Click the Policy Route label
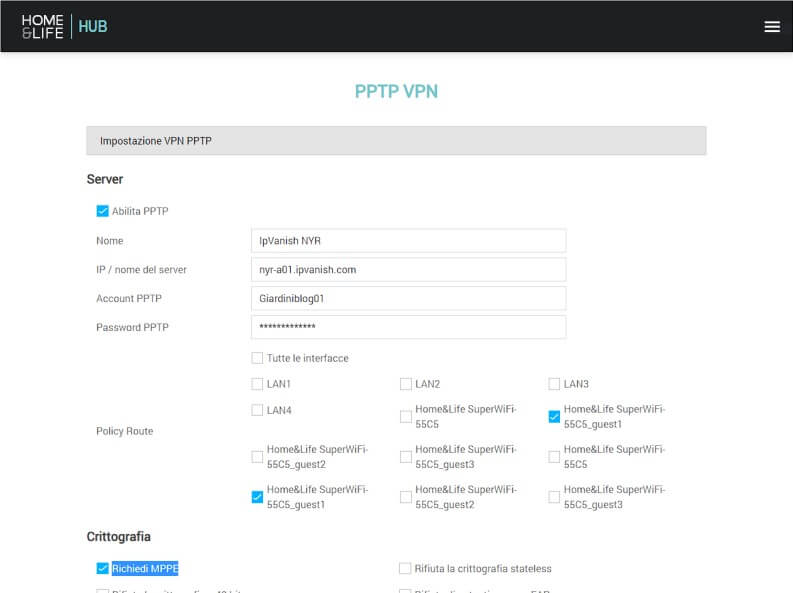The image size is (793, 593). pyautogui.click(x=124, y=431)
